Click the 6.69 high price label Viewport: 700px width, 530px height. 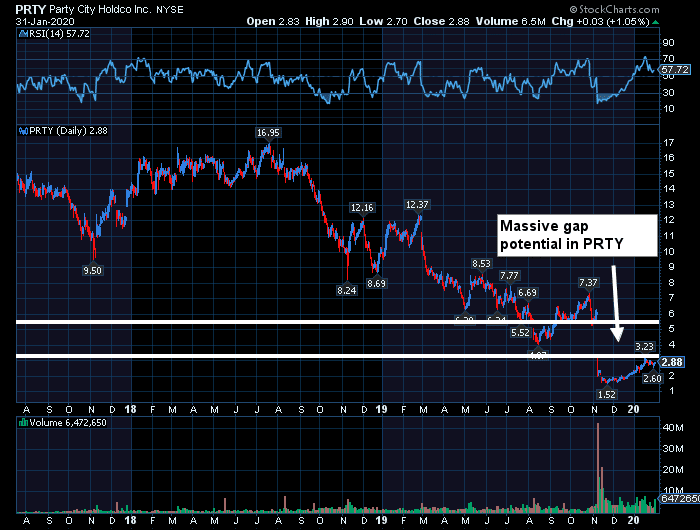click(527, 292)
